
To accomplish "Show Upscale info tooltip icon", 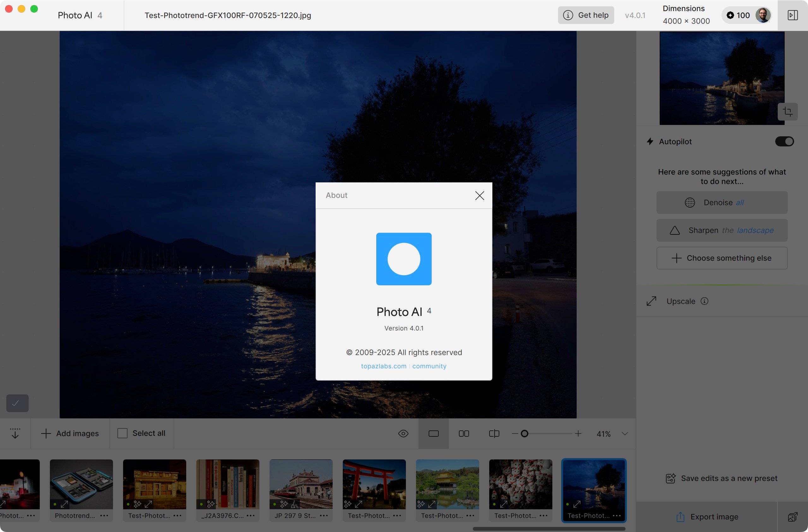I will (x=704, y=301).
